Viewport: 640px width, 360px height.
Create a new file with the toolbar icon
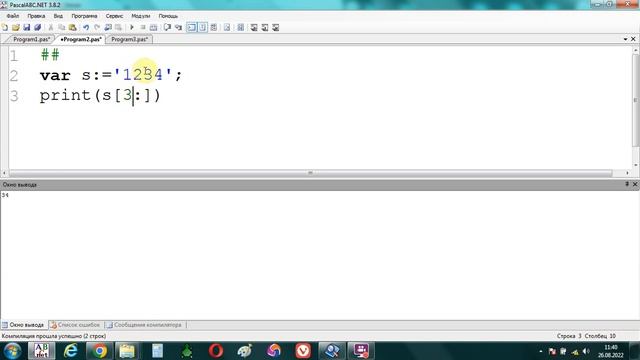5,27
